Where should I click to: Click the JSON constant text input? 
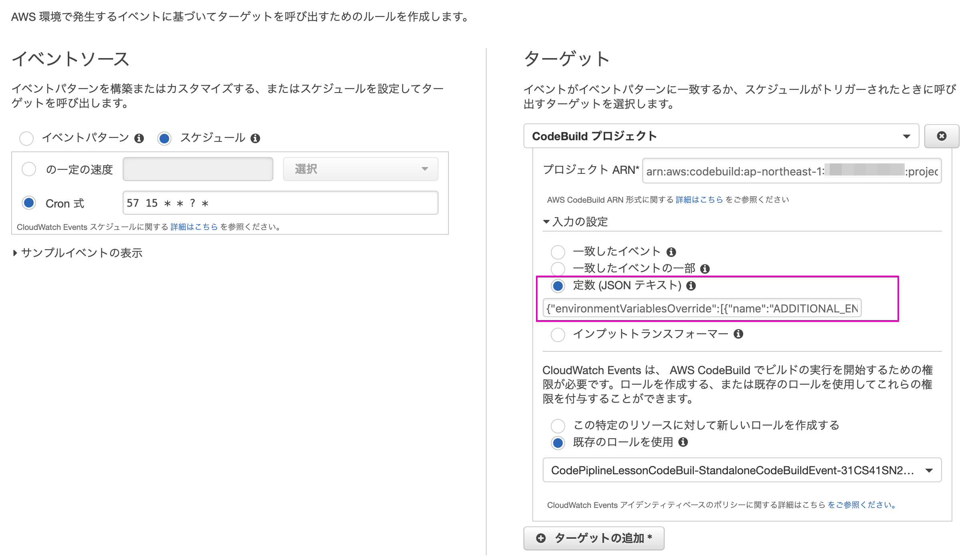[701, 308]
